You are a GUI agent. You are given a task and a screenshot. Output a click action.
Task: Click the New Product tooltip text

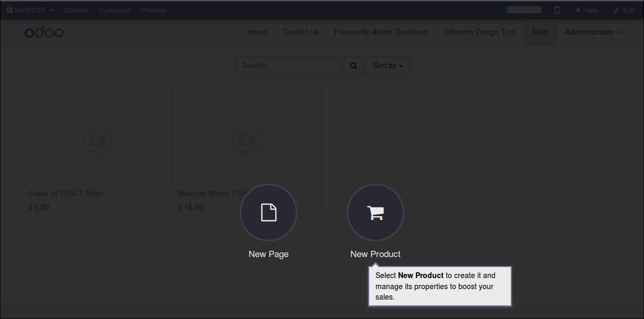[x=439, y=286]
